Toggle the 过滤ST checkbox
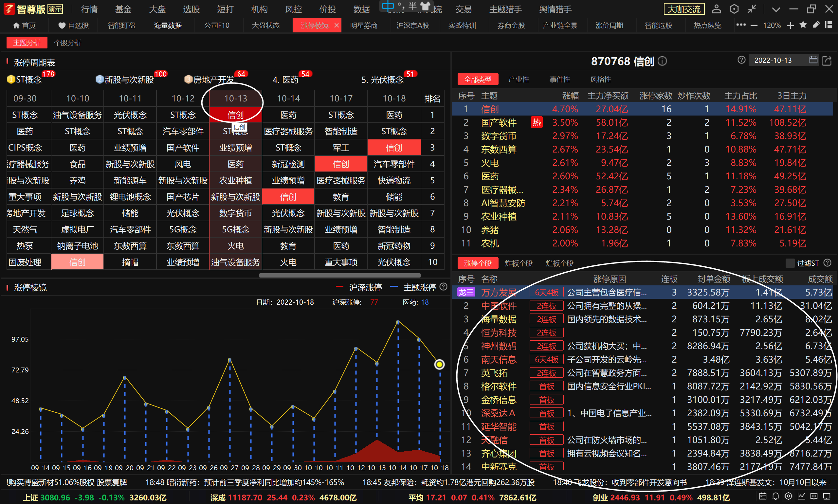The width and height of the screenshot is (838, 504). (790, 263)
